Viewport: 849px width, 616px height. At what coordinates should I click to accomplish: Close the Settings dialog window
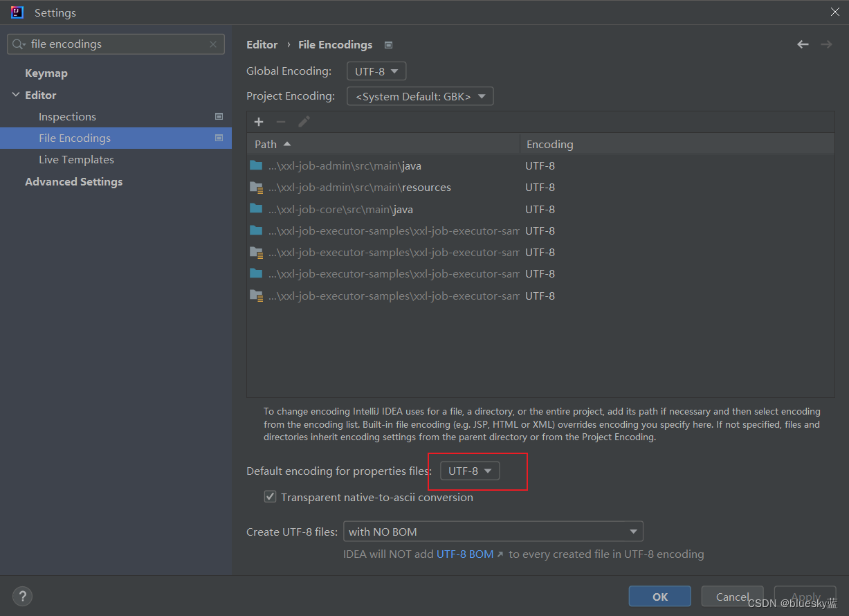pyautogui.click(x=834, y=12)
